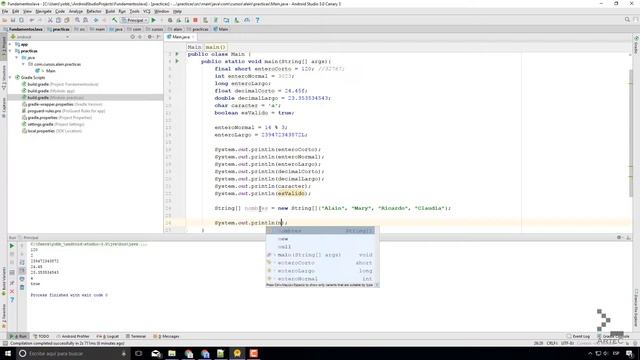Click the Debug bug icon
Image resolution: width=640 pixels, height=360 pixels.
[x=170, y=20]
